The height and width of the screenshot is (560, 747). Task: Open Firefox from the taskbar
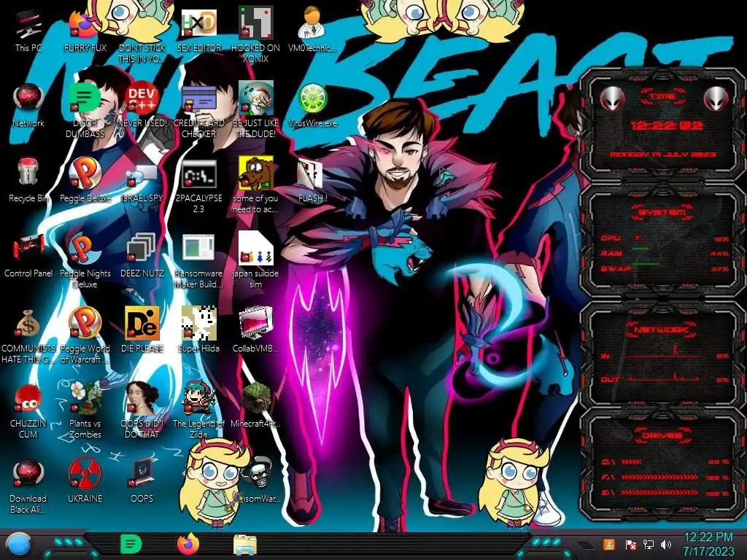(x=187, y=544)
